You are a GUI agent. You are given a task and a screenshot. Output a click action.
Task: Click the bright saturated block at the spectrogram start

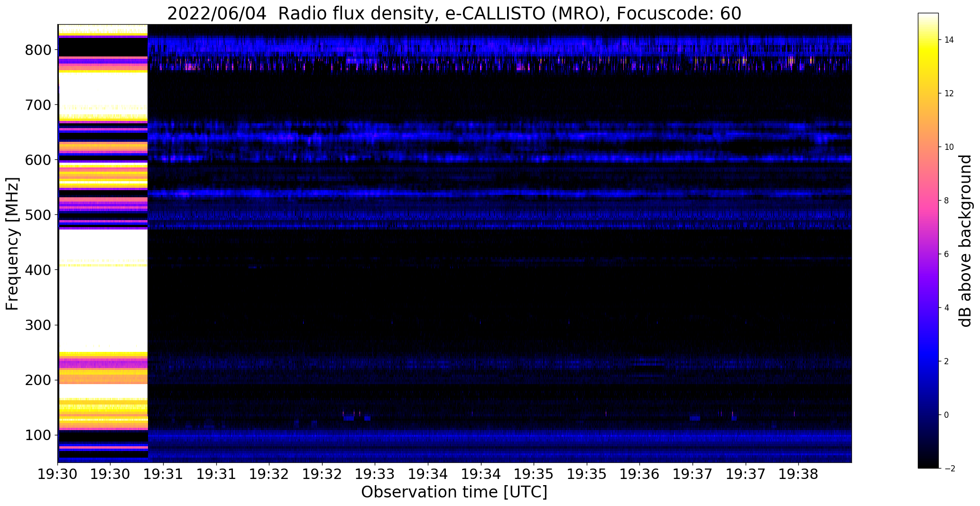pyautogui.click(x=103, y=243)
